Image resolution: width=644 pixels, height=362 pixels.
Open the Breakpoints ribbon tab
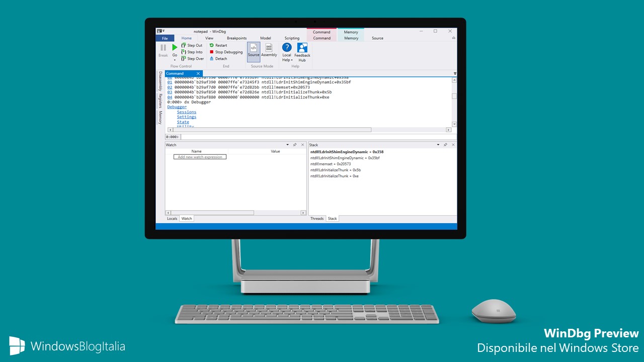click(x=236, y=38)
